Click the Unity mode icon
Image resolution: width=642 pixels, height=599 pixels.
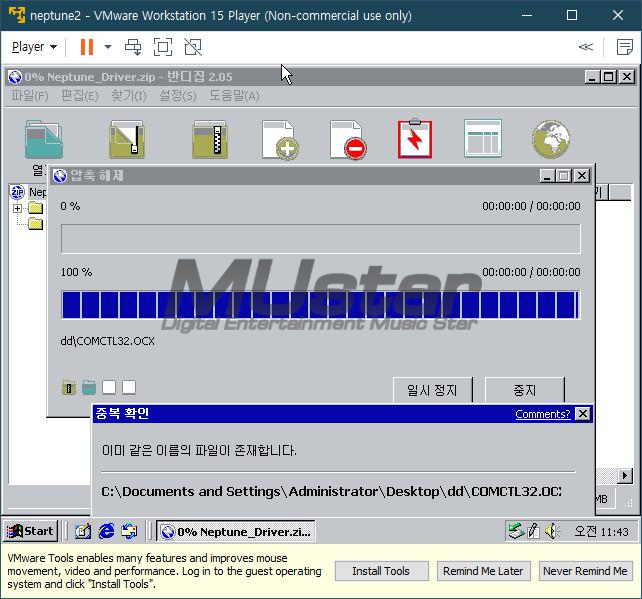coord(193,47)
